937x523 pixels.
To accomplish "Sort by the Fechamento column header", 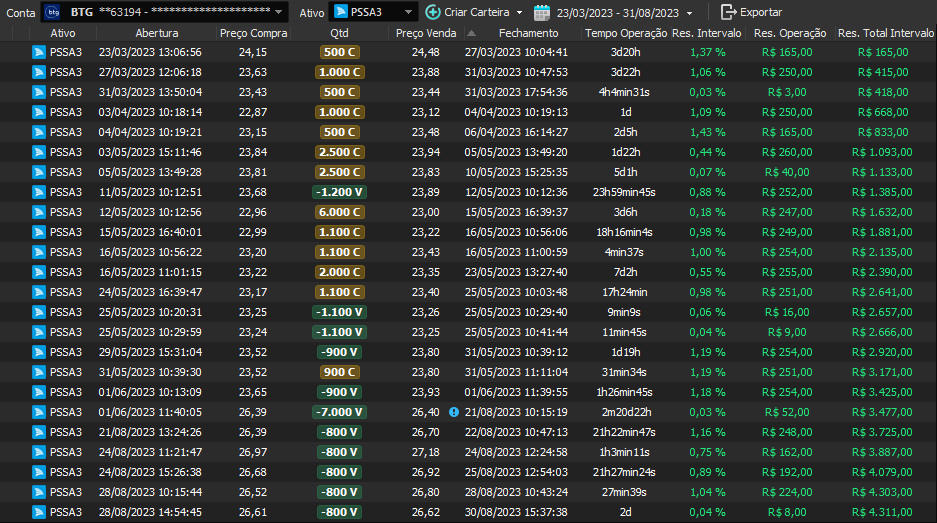I will click(x=528, y=33).
